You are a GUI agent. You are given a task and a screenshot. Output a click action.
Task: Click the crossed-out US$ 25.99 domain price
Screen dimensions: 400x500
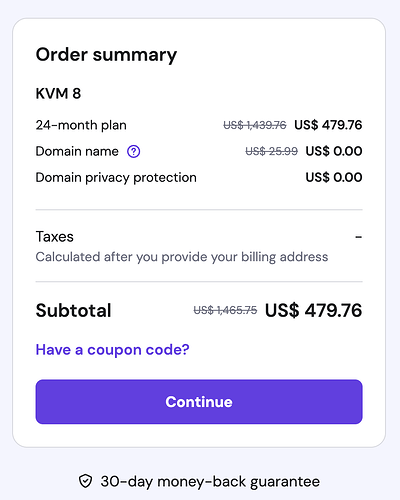click(x=271, y=151)
